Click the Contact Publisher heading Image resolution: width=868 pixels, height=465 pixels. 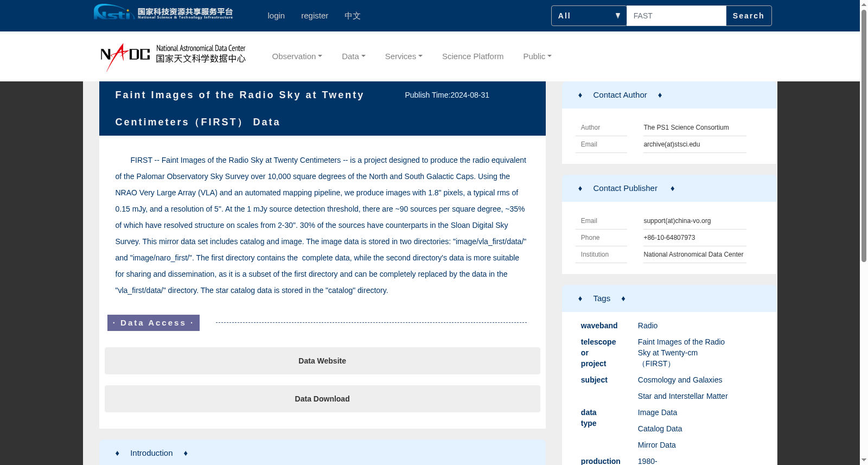tap(625, 188)
